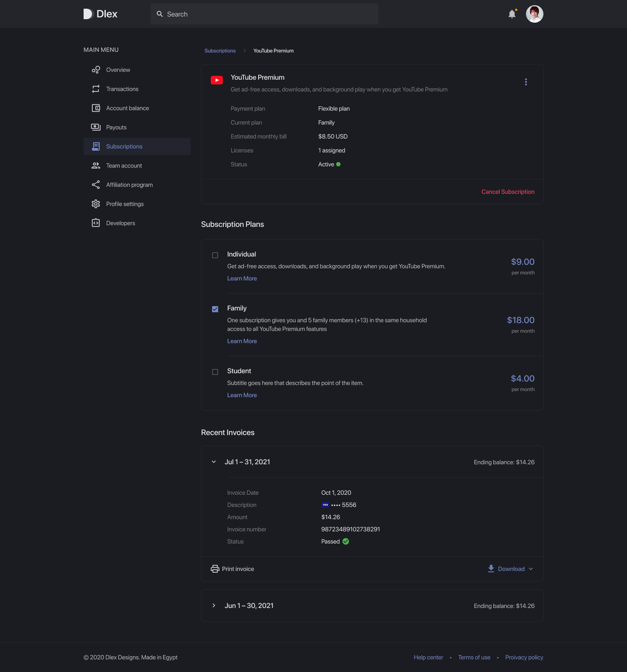
Task: Click the Oct 1, 2020 invoice date
Action: click(x=336, y=493)
